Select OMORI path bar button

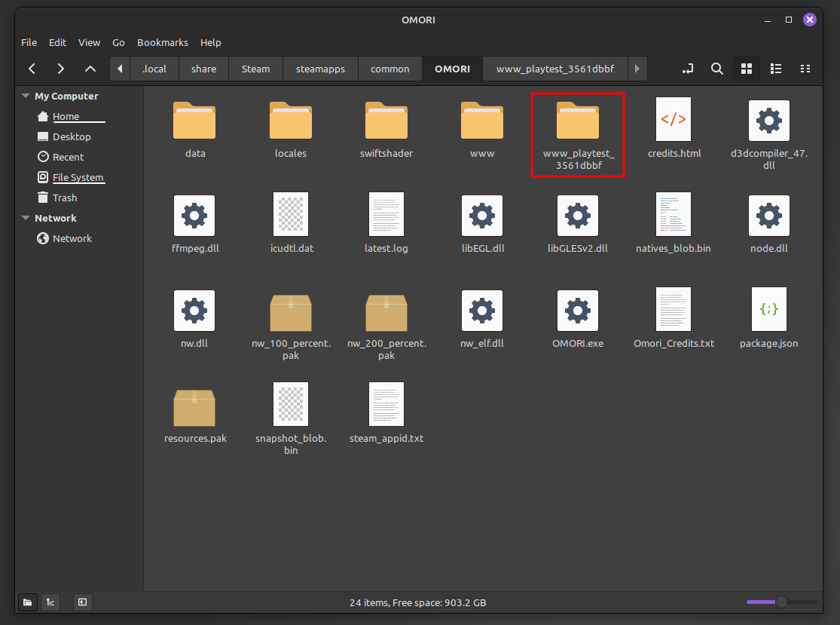pyautogui.click(x=452, y=69)
